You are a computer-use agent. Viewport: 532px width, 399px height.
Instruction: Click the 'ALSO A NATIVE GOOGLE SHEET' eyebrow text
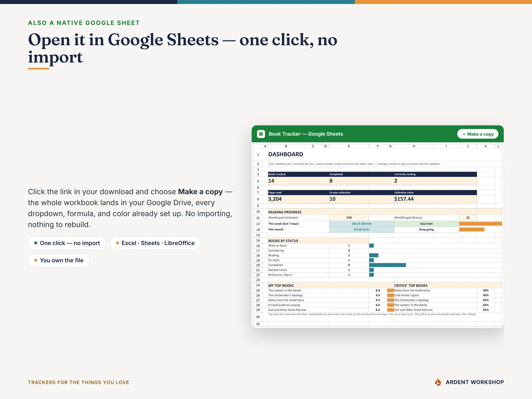coord(84,23)
